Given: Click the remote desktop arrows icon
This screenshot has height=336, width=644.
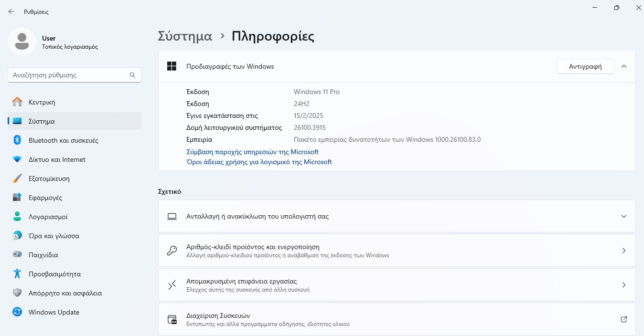Looking at the screenshot, I should [172, 285].
